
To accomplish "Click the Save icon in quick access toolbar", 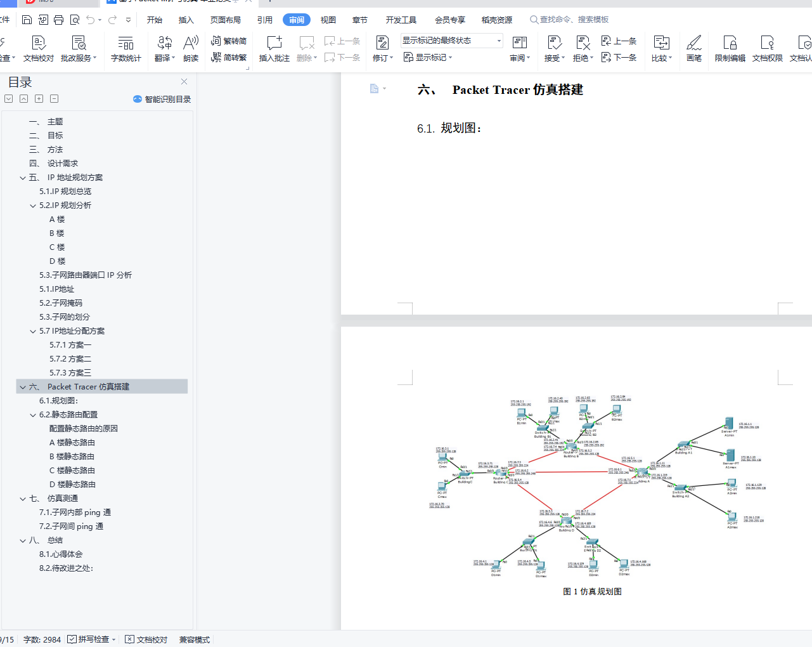I will (27, 20).
